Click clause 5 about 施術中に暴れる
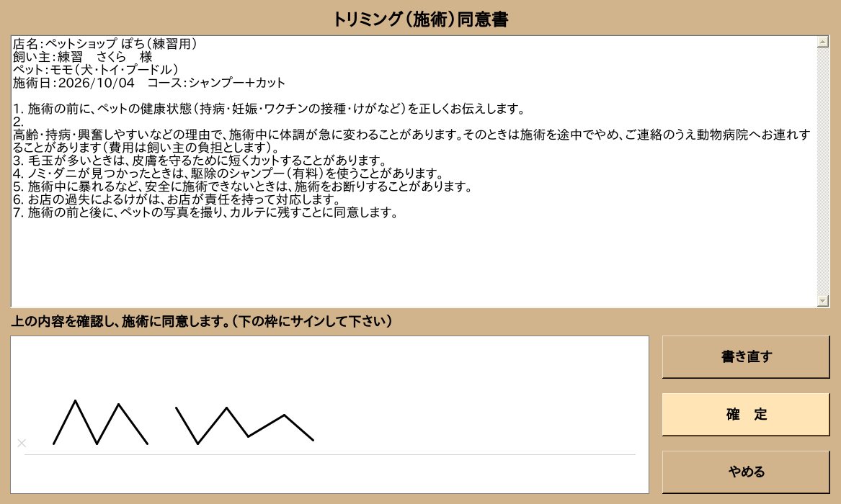841x504 pixels. coord(242,186)
